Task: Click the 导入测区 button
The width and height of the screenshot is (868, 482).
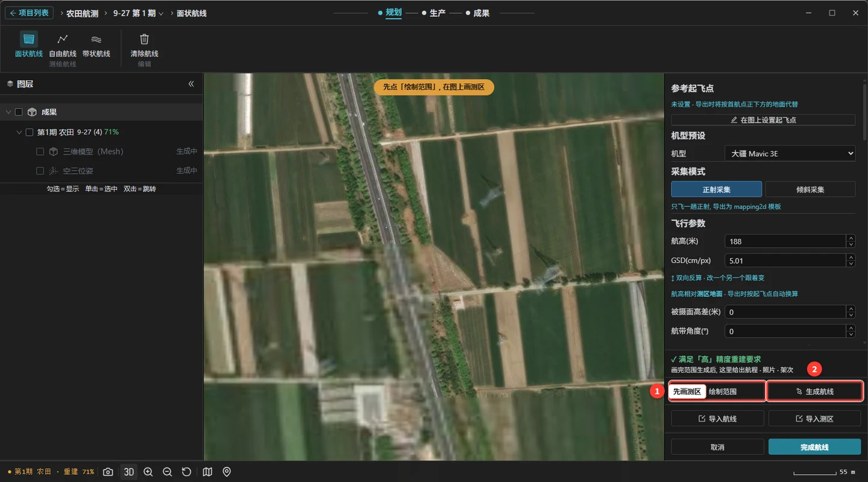Action: 814,419
